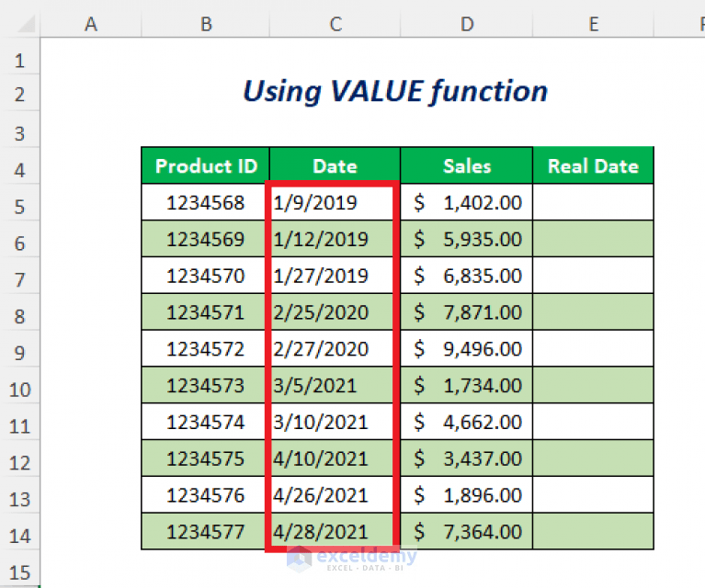The height and width of the screenshot is (588, 705).
Task: Select column A header
Action: pos(91,24)
